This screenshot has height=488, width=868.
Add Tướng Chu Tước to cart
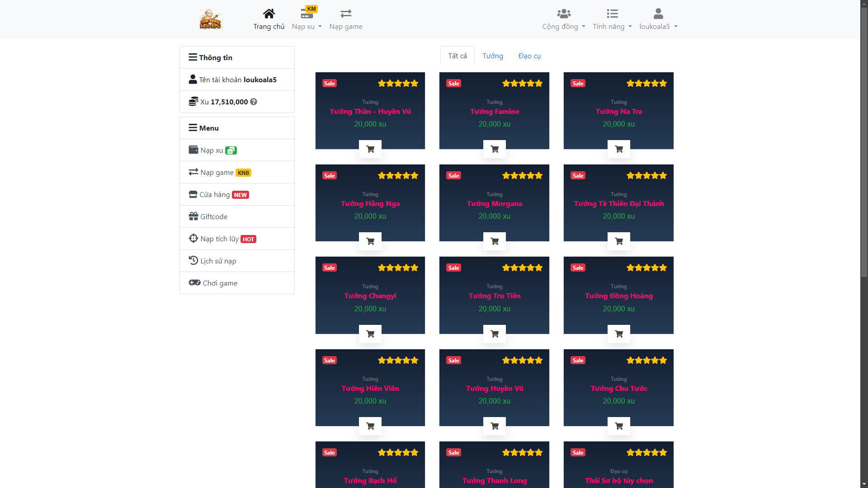coord(618,426)
